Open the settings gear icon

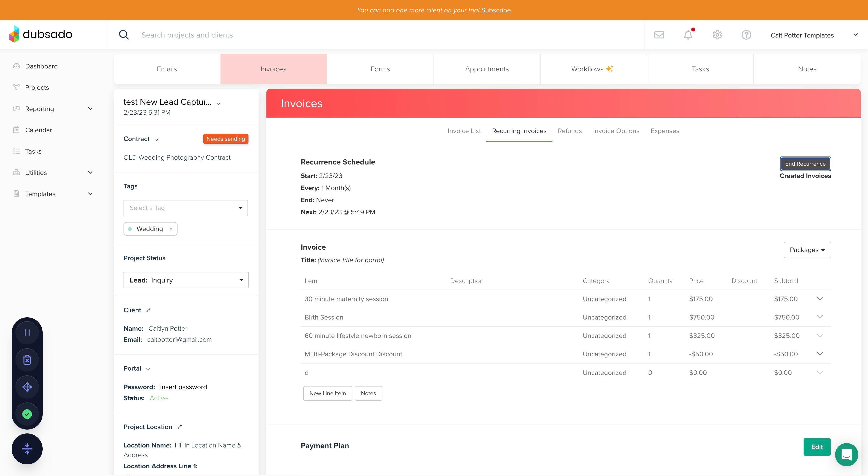coord(717,35)
